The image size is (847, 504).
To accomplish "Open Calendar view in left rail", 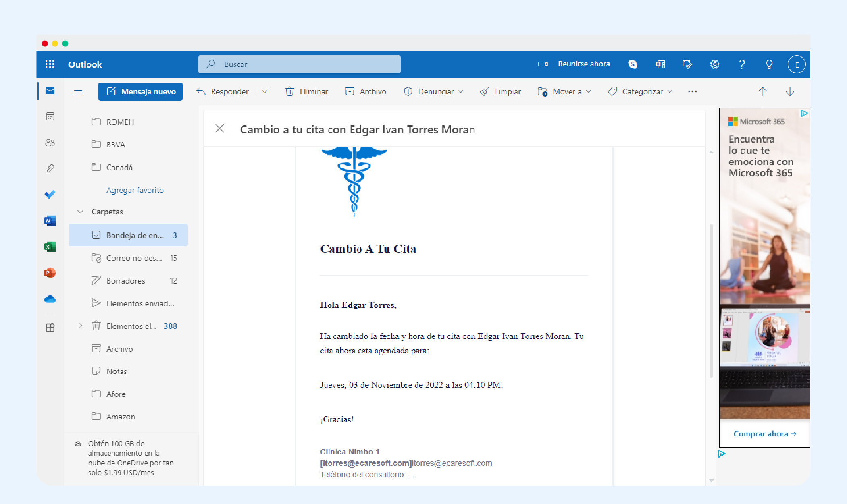I will [x=50, y=117].
